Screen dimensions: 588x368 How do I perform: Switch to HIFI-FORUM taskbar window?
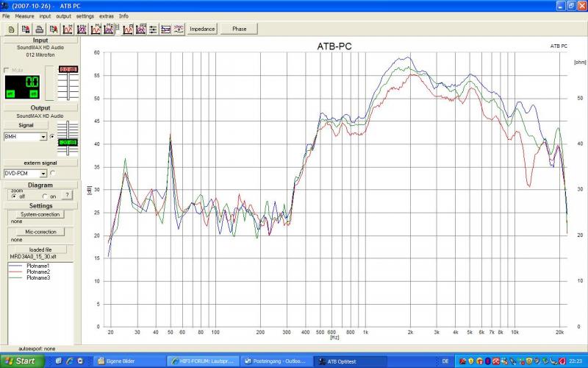(x=203, y=361)
